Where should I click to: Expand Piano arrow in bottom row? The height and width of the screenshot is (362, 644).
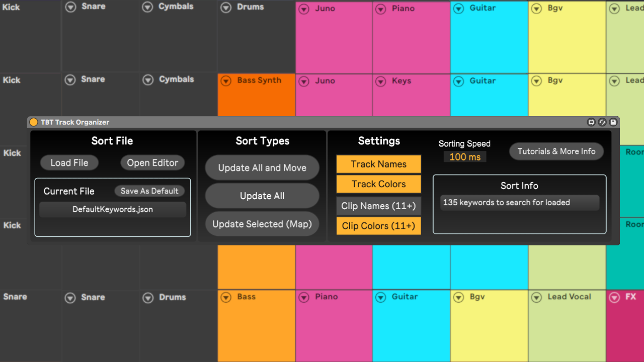point(304,298)
